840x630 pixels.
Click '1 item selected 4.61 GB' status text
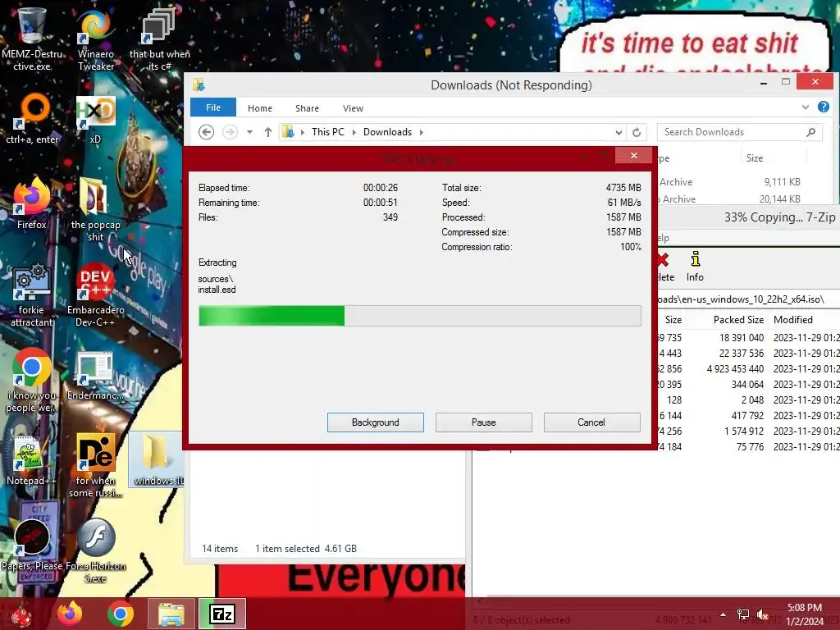306,549
